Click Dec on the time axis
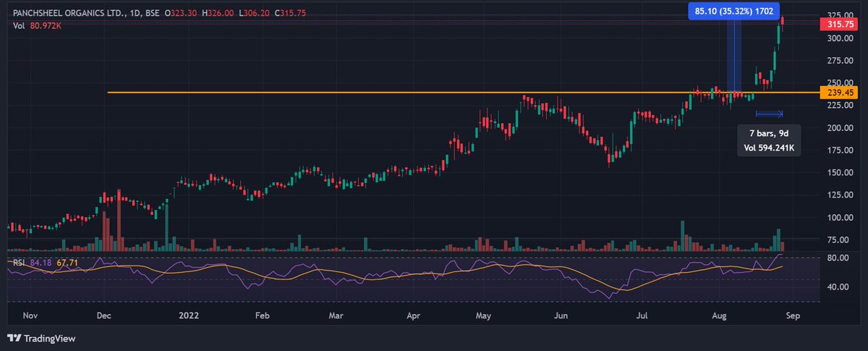This screenshot has width=868, height=351. point(103,316)
